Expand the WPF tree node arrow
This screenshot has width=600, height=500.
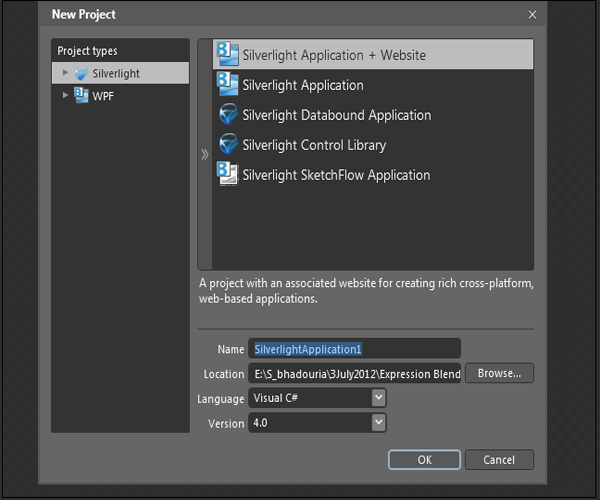(x=66, y=96)
